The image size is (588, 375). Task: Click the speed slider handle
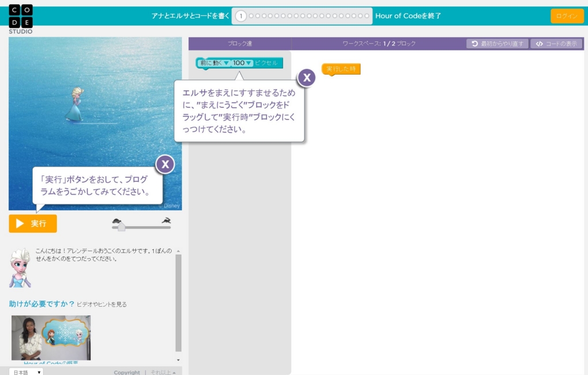click(121, 227)
